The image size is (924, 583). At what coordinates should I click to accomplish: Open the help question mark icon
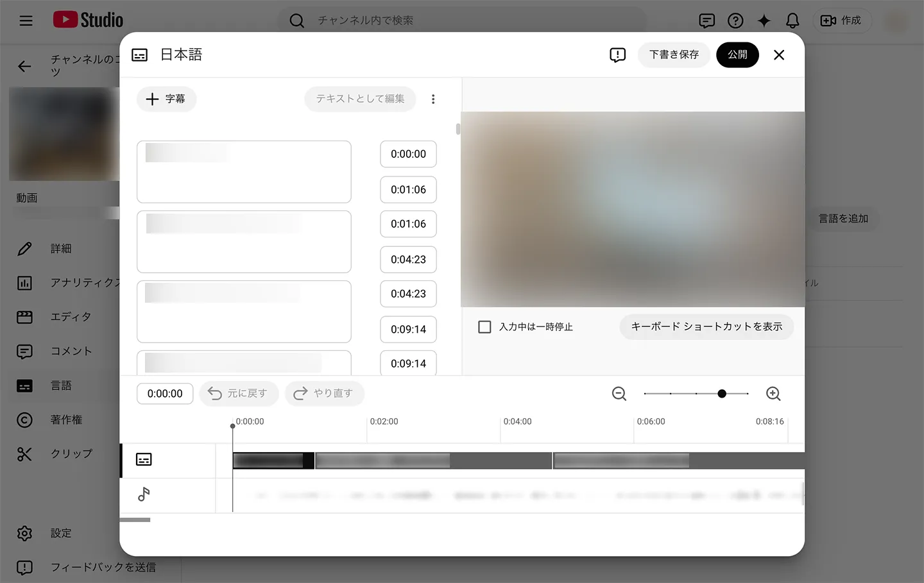[x=735, y=21]
